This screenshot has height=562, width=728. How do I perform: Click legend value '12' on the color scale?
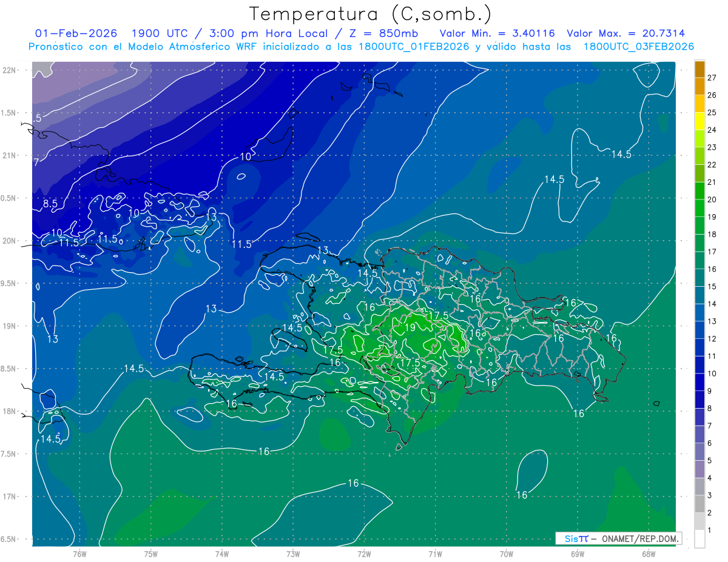tap(712, 339)
